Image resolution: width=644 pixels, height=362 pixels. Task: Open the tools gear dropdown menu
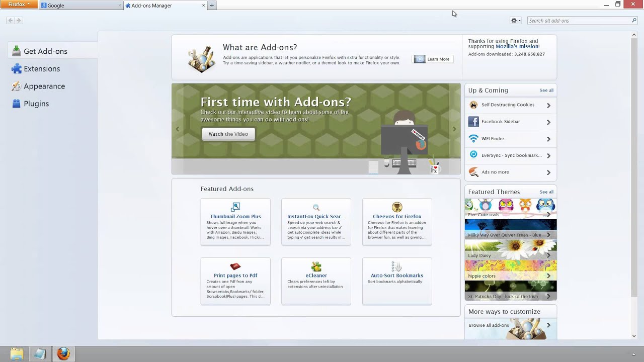(516, 21)
